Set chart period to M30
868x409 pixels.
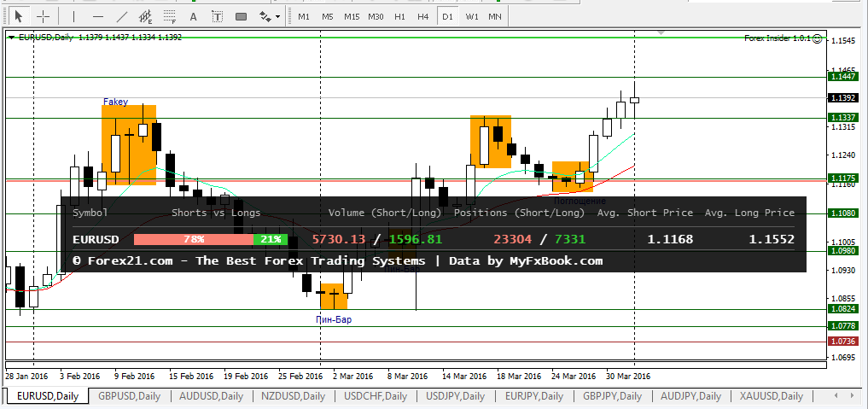coord(376,16)
